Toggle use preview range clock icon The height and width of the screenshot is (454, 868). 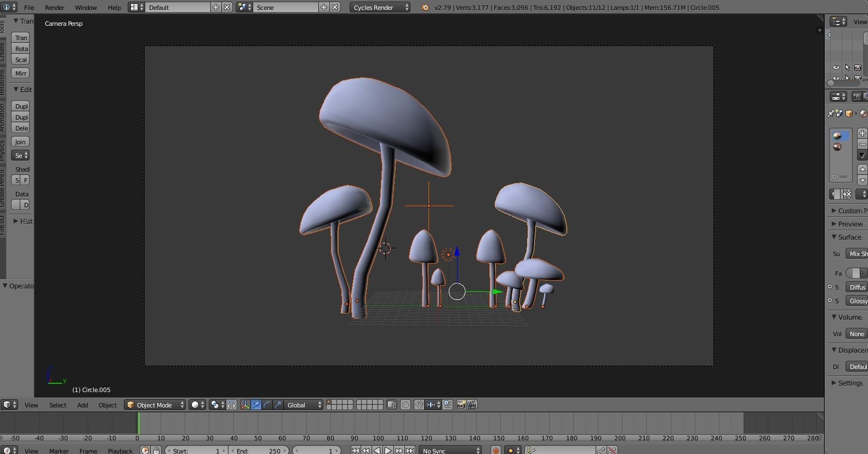[145, 450]
